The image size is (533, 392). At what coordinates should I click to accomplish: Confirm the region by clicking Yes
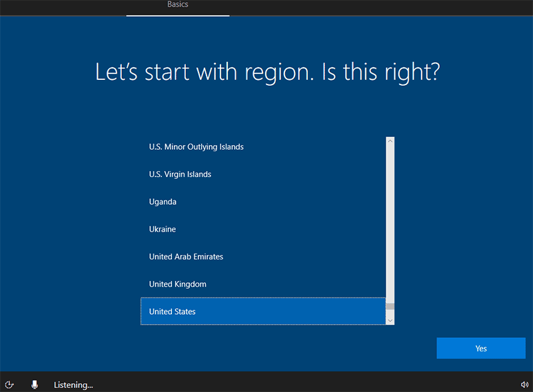(x=481, y=348)
